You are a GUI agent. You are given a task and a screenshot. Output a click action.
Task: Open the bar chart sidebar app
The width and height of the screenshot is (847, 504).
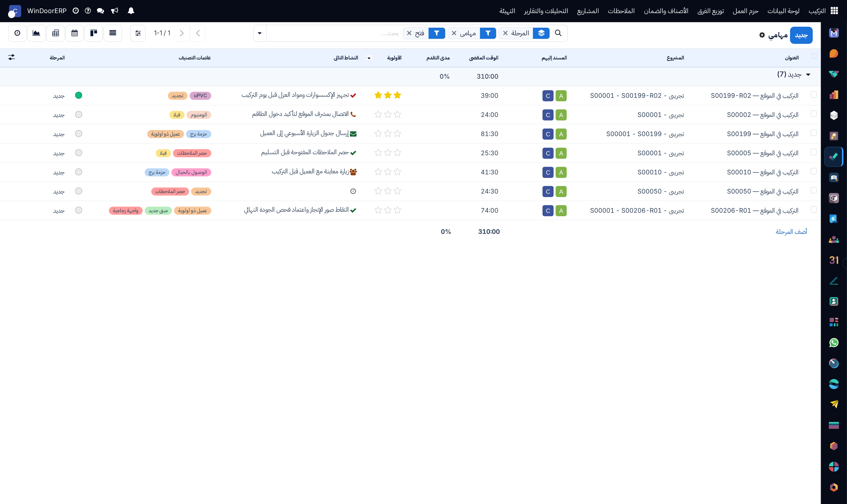pyautogui.click(x=834, y=95)
